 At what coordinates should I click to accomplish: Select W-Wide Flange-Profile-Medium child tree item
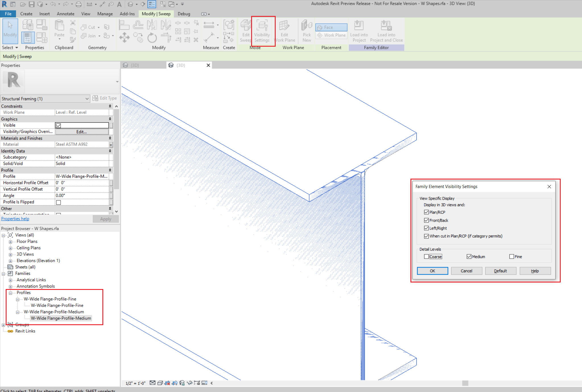click(61, 318)
